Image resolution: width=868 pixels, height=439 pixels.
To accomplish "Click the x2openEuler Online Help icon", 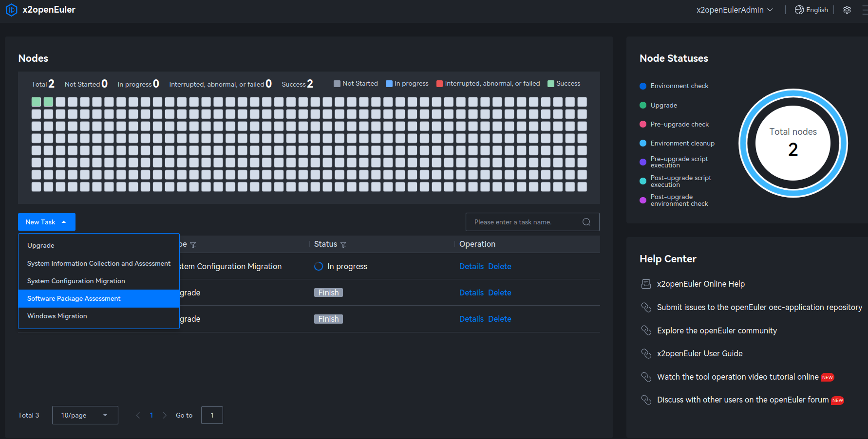I will [646, 284].
